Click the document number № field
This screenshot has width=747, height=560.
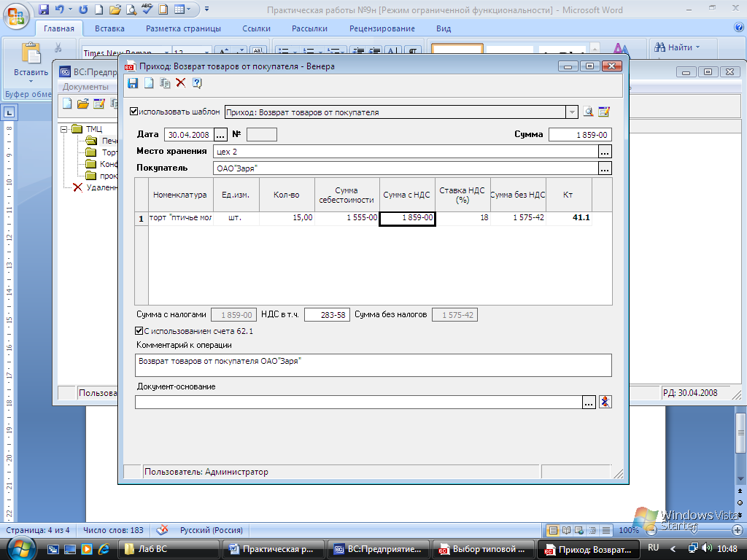pos(262,135)
